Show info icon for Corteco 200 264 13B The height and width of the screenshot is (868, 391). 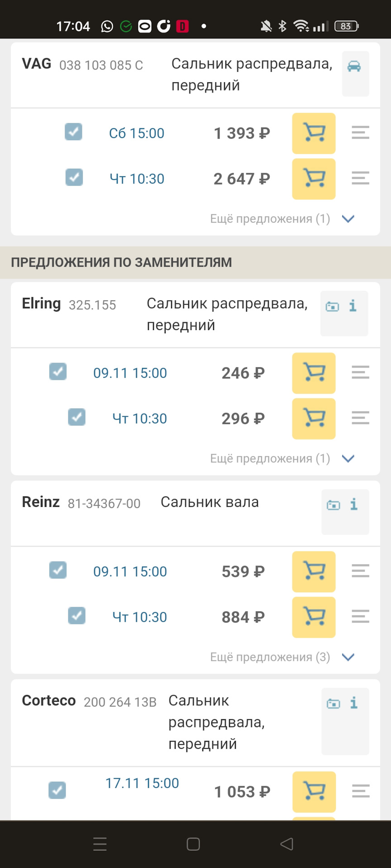[354, 703]
